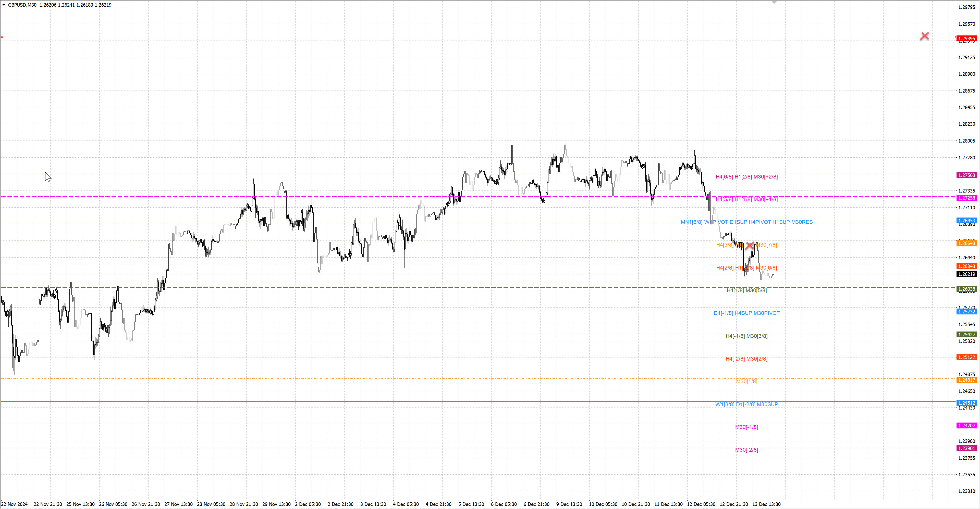The image size is (980, 509).
Task: Click the black current price tag 1.26219
Action: coord(966,274)
